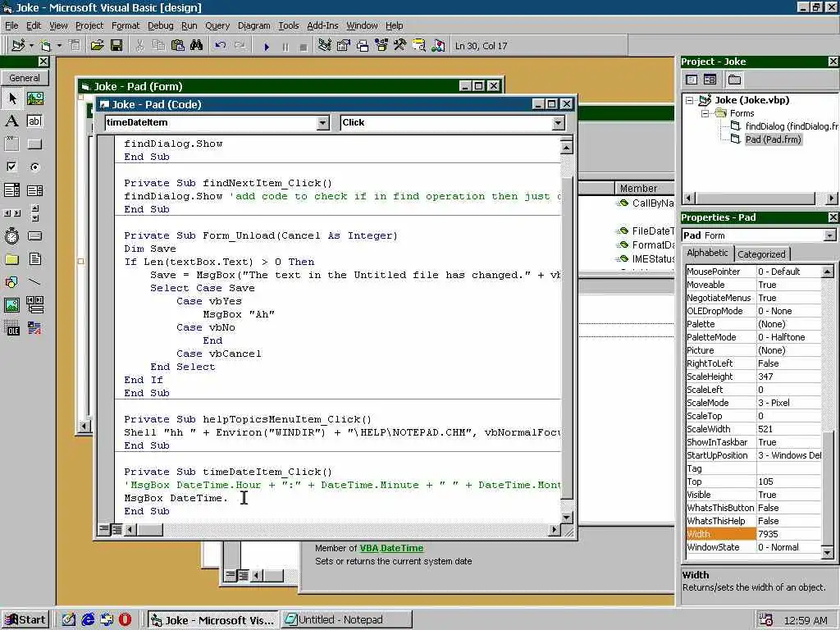Viewport: 840px width, 630px height.
Task: Select the Pointer tool in toolbox
Action: tap(12, 98)
